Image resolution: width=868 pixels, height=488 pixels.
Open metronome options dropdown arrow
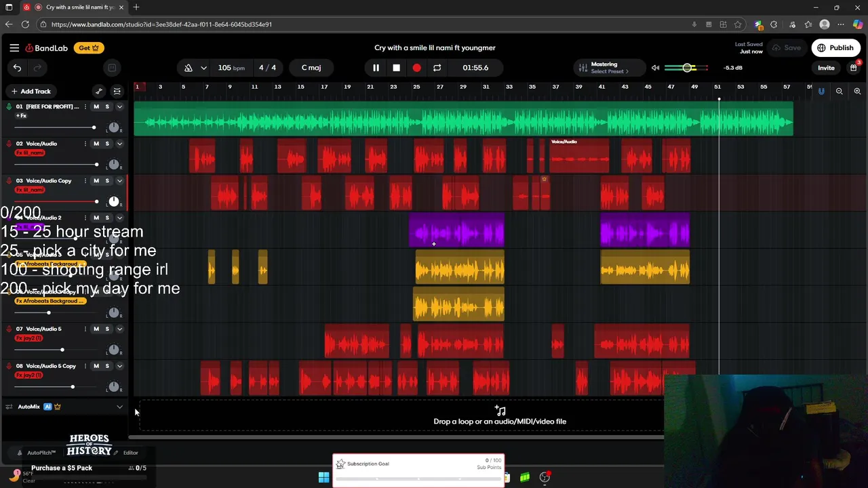(203, 68)
